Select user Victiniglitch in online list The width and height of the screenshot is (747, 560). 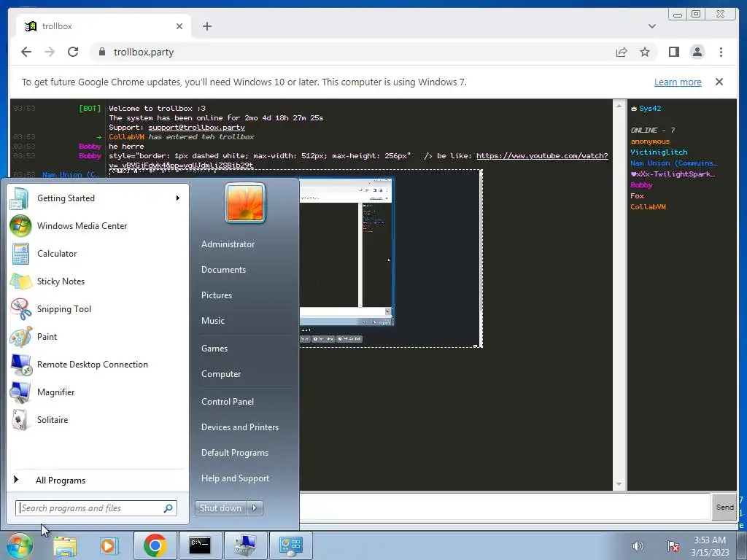659,152
